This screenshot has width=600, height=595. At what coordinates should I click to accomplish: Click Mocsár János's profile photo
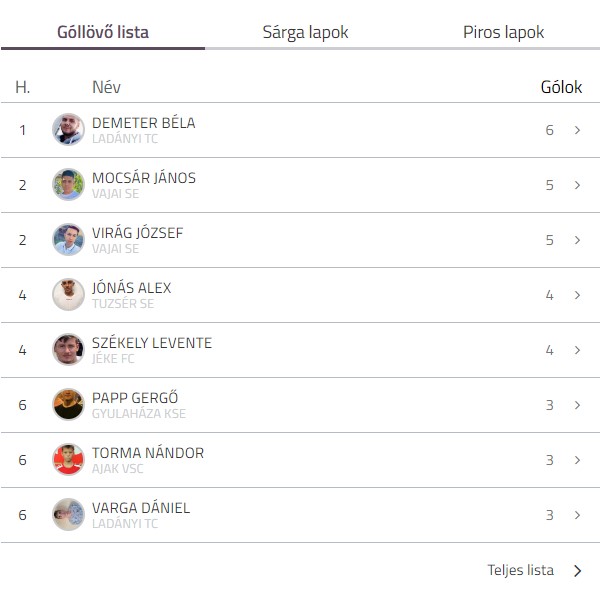pos(68,184)
